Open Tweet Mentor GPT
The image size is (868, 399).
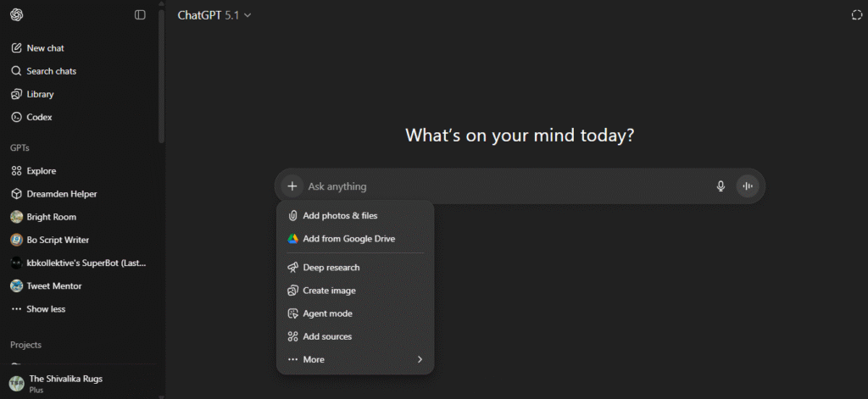[81, 286]
